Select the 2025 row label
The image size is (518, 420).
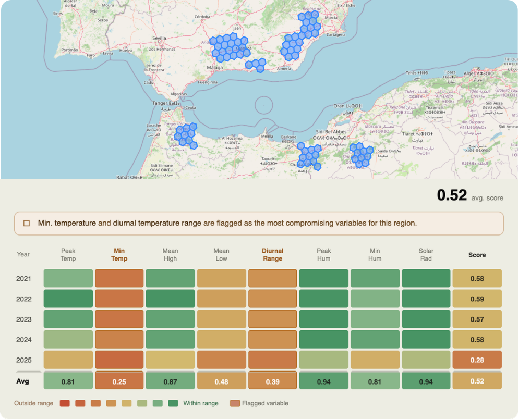(x=24, y=360)
